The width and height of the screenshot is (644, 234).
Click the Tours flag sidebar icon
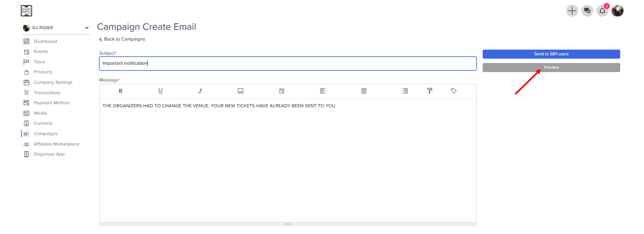(x=26, y=62)
